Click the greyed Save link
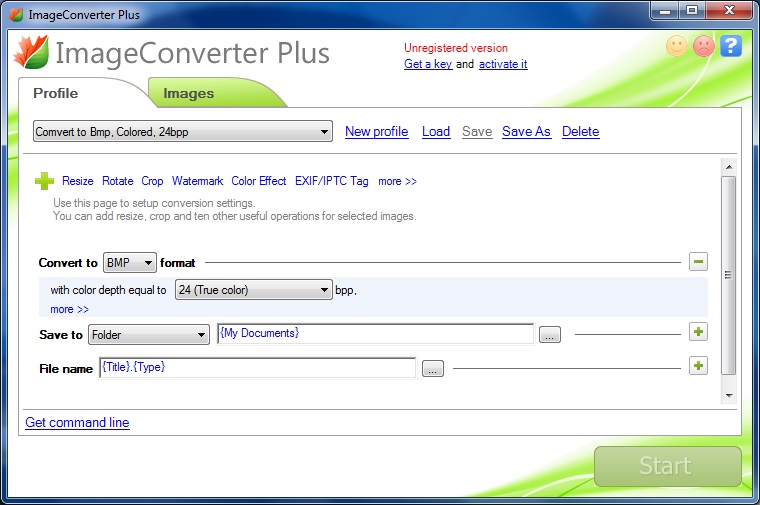This screenshot has height=505, width=760. click(477, 131)
